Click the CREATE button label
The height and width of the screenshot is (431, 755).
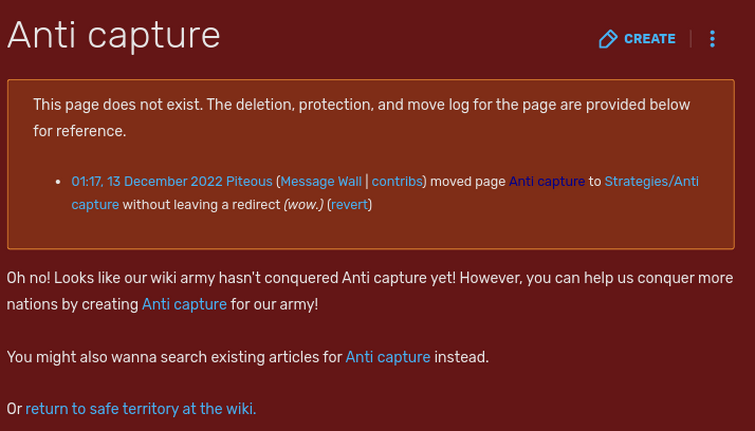pyautogui.click(x=650, y=39)
